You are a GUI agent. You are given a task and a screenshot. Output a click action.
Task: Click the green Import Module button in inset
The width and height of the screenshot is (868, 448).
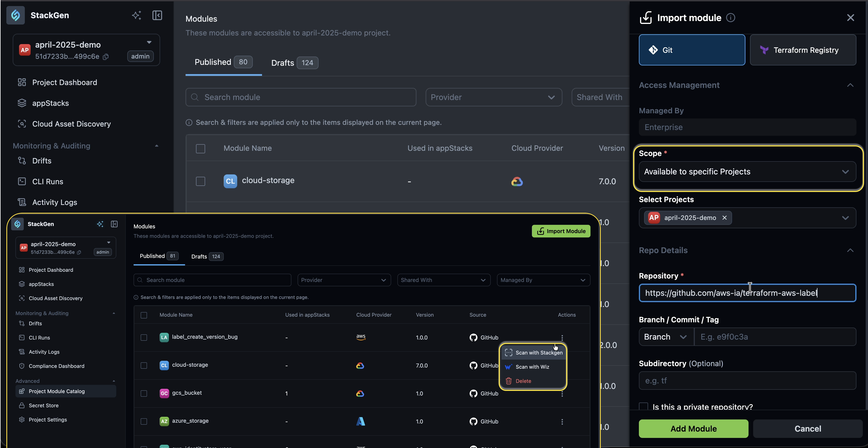(561, 231)
